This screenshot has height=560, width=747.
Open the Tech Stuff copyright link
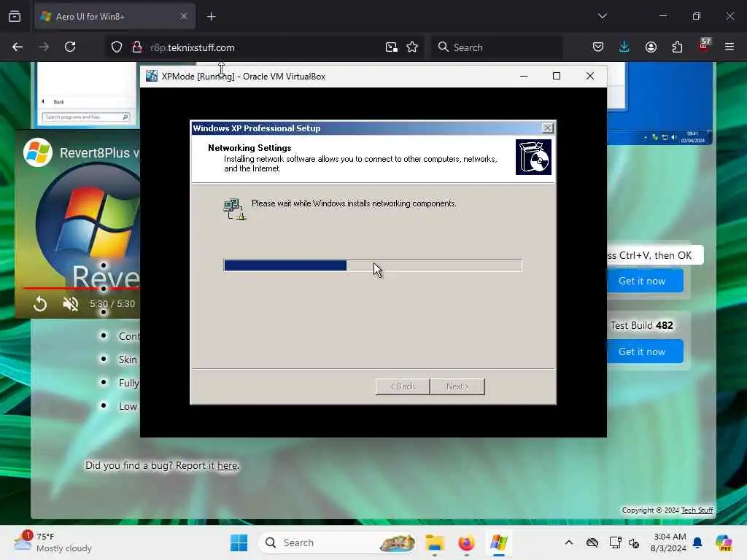pos(697,510)
